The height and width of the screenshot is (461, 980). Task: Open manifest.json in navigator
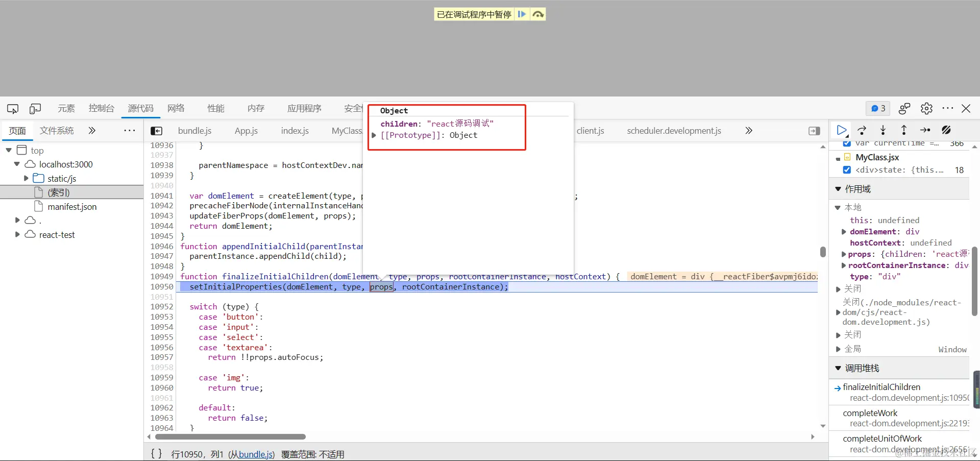coord(72,207)
